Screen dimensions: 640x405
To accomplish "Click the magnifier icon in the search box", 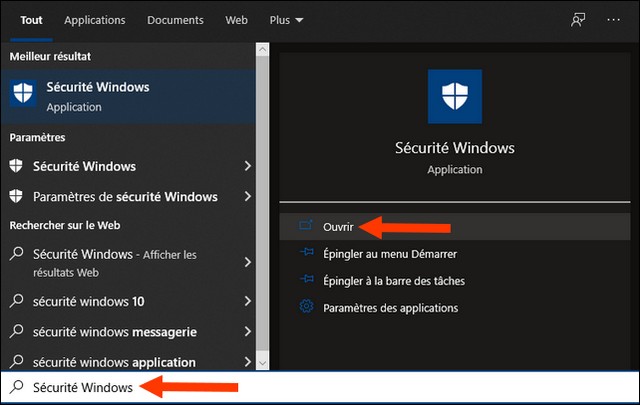I will click(16, 387).
